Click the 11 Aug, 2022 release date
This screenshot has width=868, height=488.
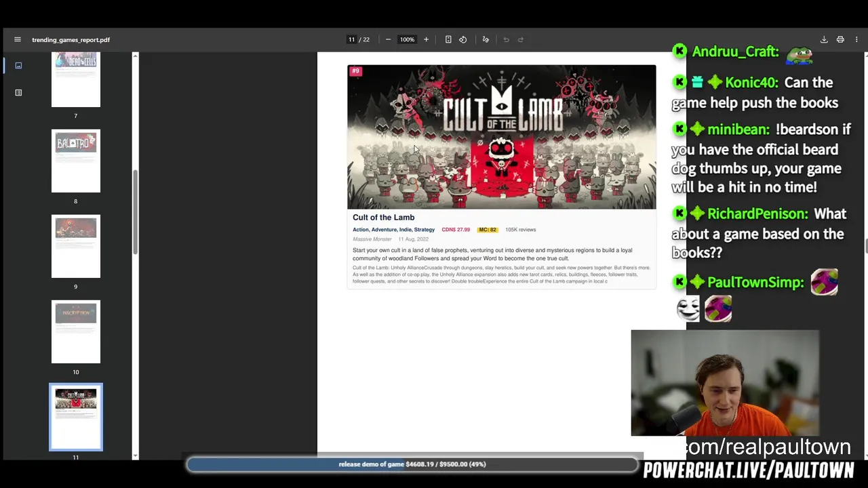pos(413,239)
